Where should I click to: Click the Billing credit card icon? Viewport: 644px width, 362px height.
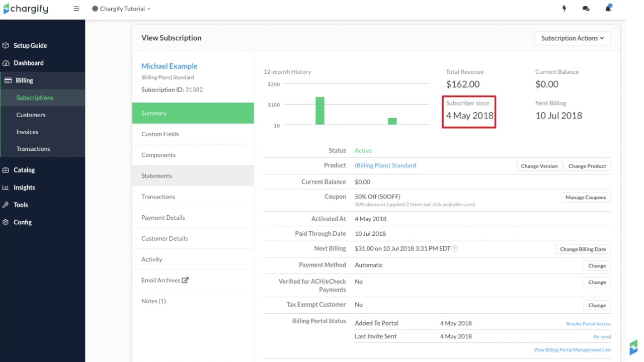(8, 80)
